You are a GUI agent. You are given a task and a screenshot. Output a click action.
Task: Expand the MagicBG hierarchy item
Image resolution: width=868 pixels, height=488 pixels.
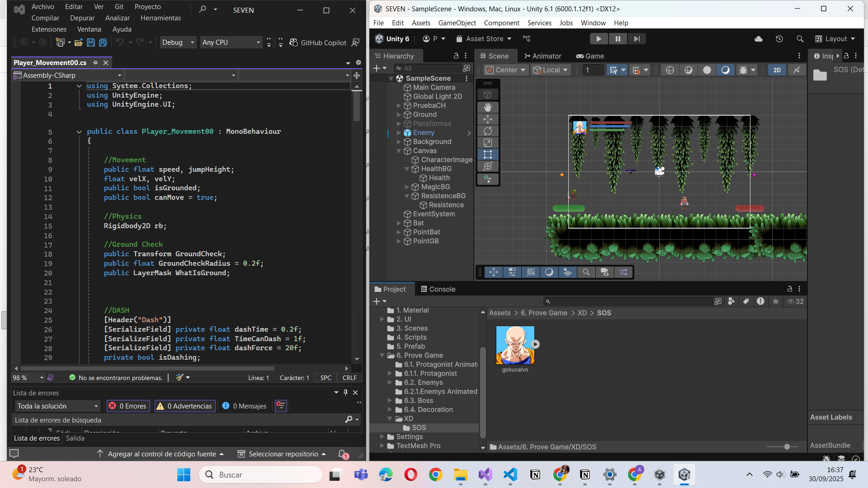407,187
